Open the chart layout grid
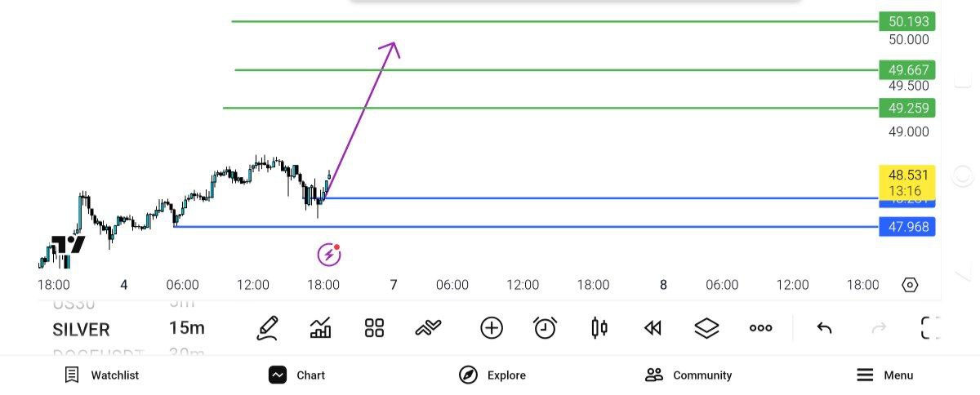Viewport: 980px width, 395px height. pyautogui.click(x=374, y=328)
